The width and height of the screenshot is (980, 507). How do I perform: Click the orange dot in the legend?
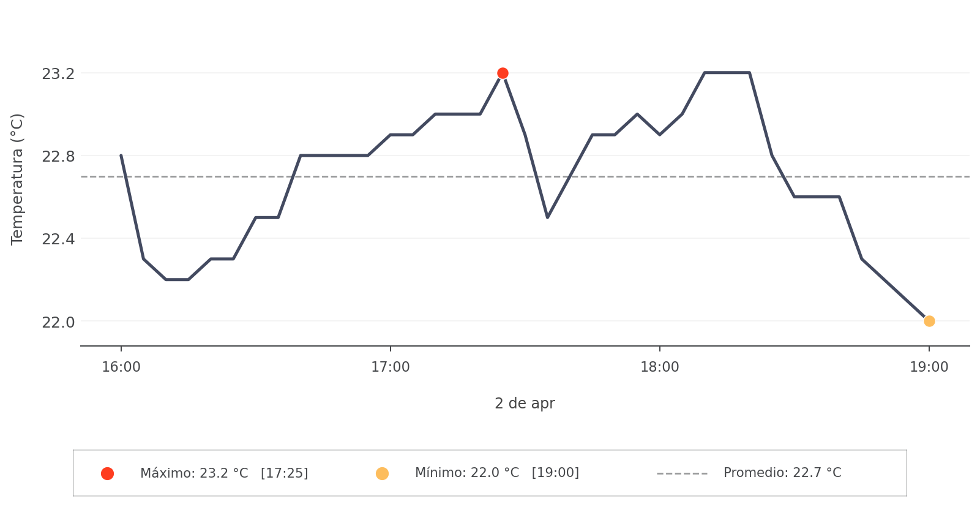point(382,473)
